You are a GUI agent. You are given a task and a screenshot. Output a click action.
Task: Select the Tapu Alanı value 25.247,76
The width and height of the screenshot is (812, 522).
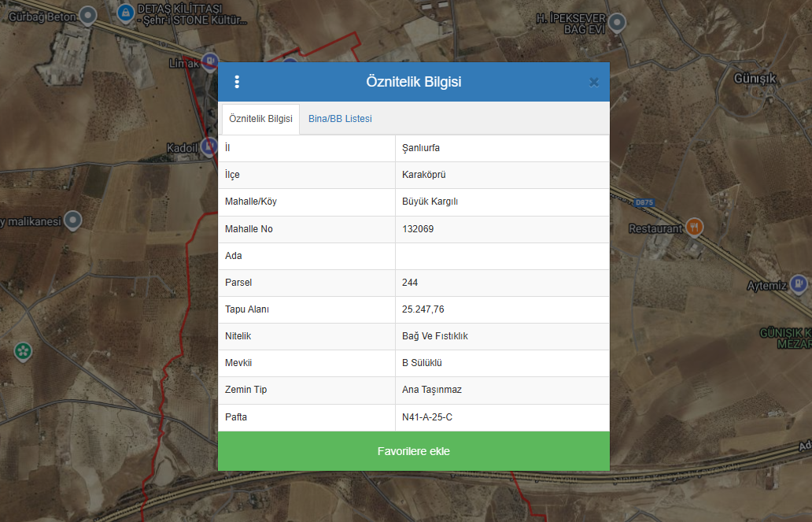click(x=502, y=309)
